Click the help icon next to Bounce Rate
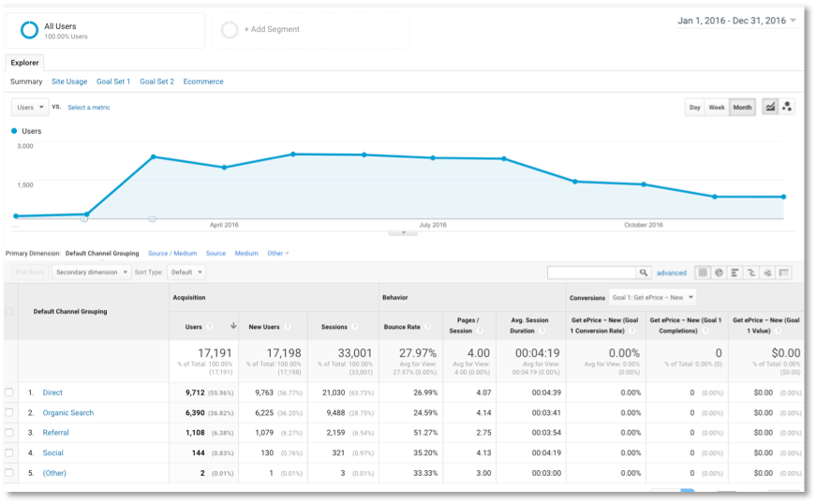Viewport: 817px width, 504px height. click(427, 327)
